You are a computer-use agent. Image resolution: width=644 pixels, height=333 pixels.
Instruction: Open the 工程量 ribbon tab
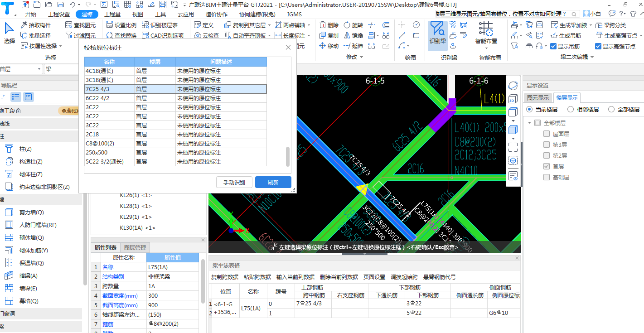pyautogui.click(x=112, y=14)
